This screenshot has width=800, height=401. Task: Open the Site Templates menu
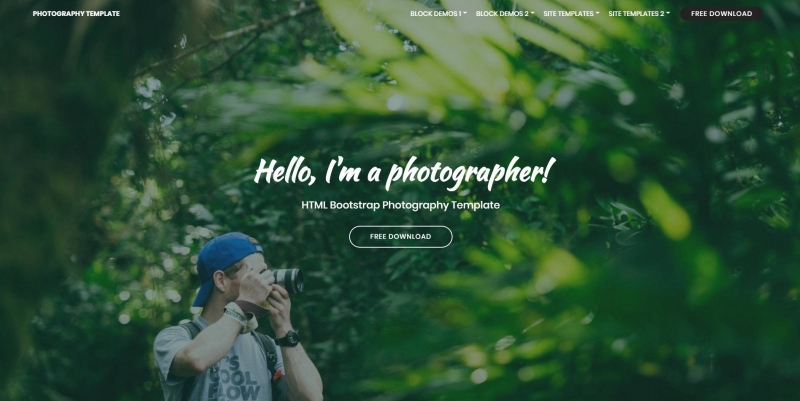tap(571, 14)
